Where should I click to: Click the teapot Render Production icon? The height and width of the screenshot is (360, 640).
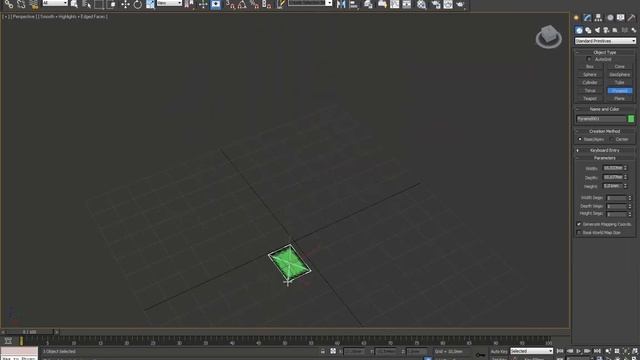460,4
